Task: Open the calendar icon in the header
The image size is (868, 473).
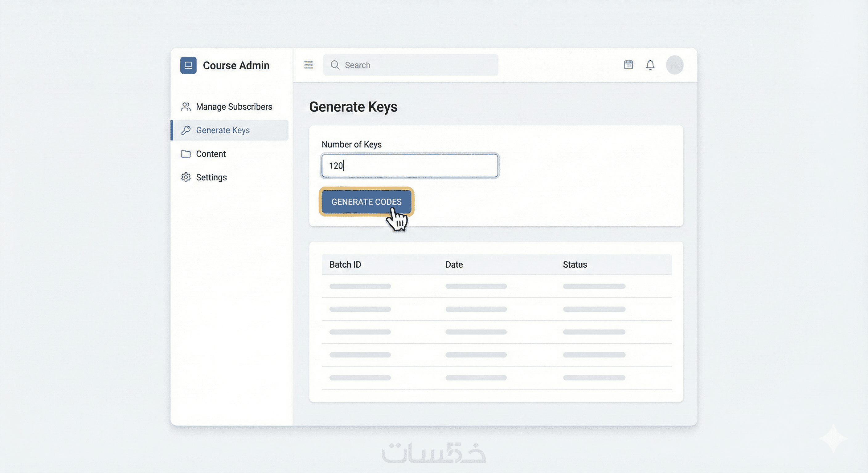Action: pyautogui.click(x=628, y=65)
